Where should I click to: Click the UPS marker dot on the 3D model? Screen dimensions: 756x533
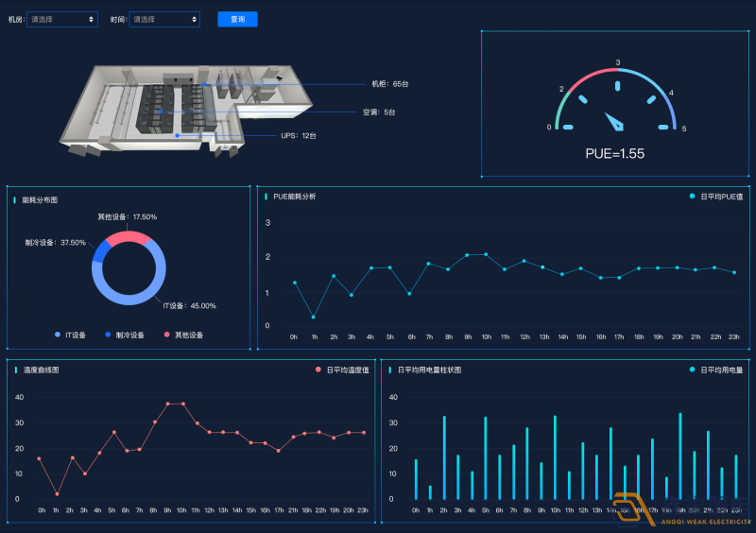[x=178, y=135]
